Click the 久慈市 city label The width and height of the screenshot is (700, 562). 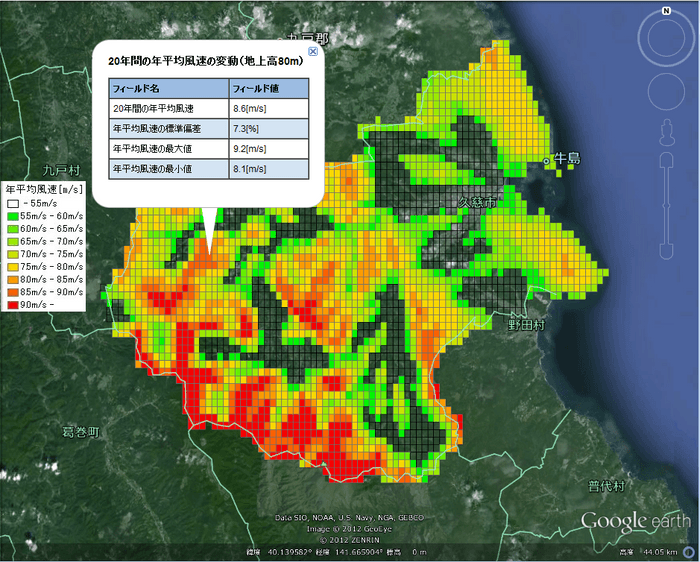(x=477, y=202)
